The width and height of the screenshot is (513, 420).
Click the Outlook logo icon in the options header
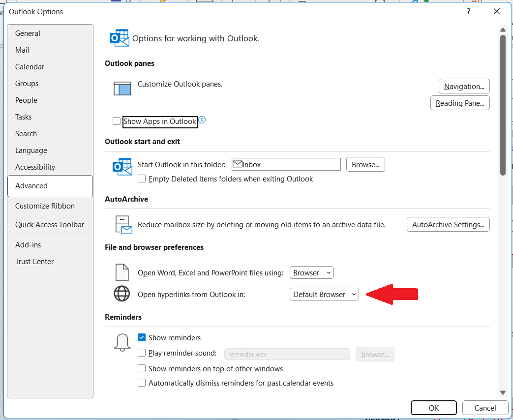pyautogui.click(x=119, y=38)
